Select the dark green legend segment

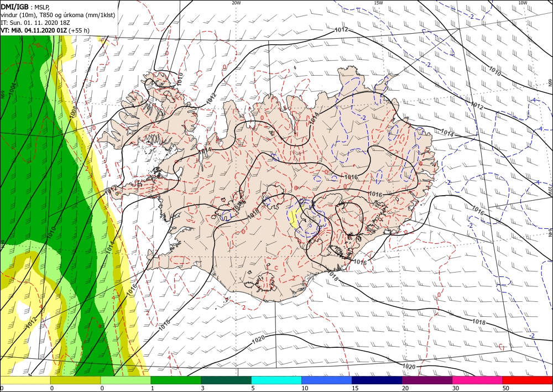pos(226,380)
